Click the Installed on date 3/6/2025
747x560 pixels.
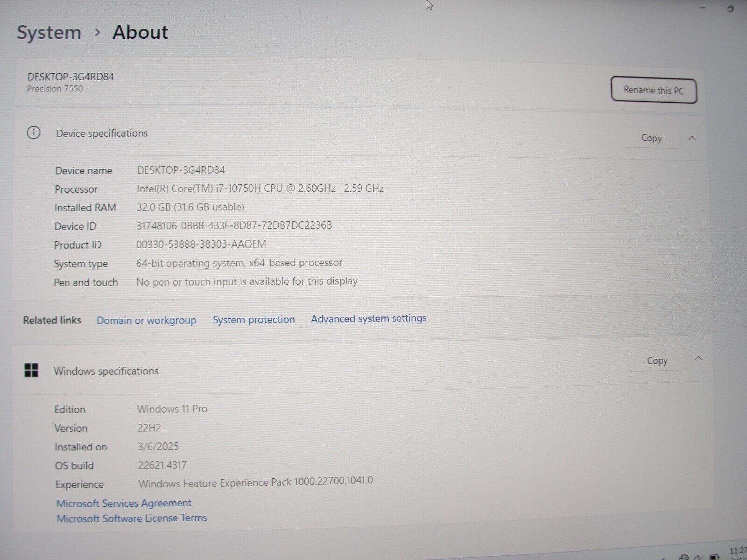tap(158, 446)
